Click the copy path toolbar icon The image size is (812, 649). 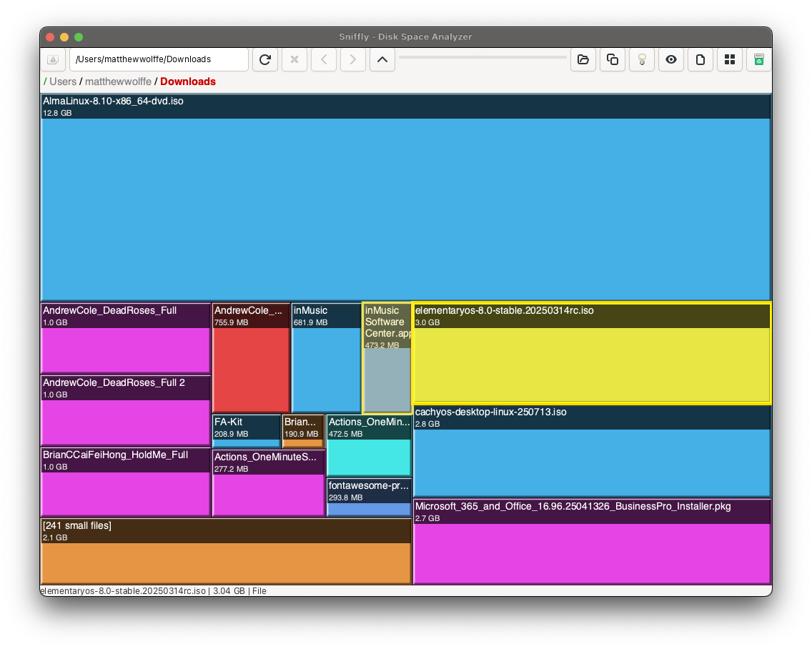pos(613,59)
